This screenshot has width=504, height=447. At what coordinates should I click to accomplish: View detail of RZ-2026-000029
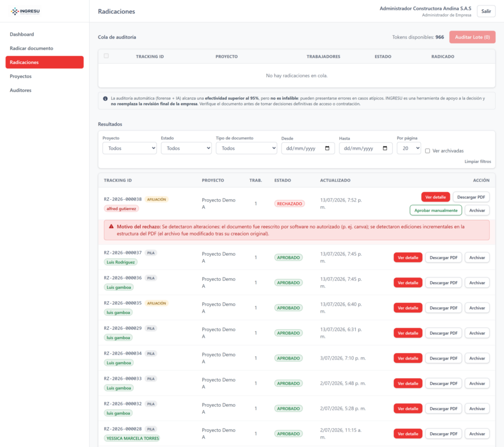(408, 333)
